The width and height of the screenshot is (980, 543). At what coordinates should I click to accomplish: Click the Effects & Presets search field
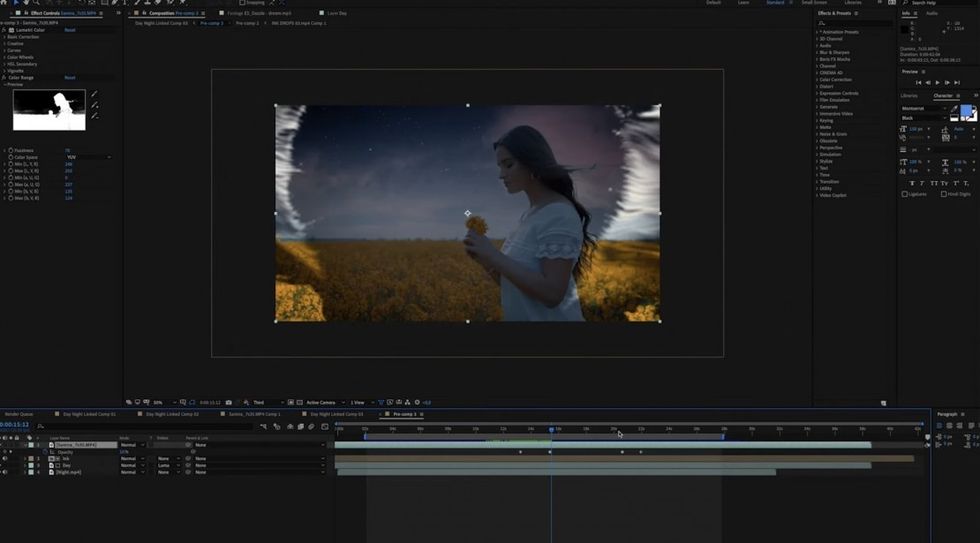855,23
